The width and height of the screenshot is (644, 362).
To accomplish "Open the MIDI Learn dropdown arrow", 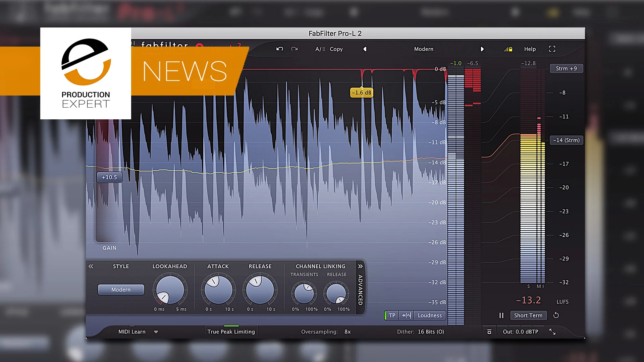I will coord(156,332).
